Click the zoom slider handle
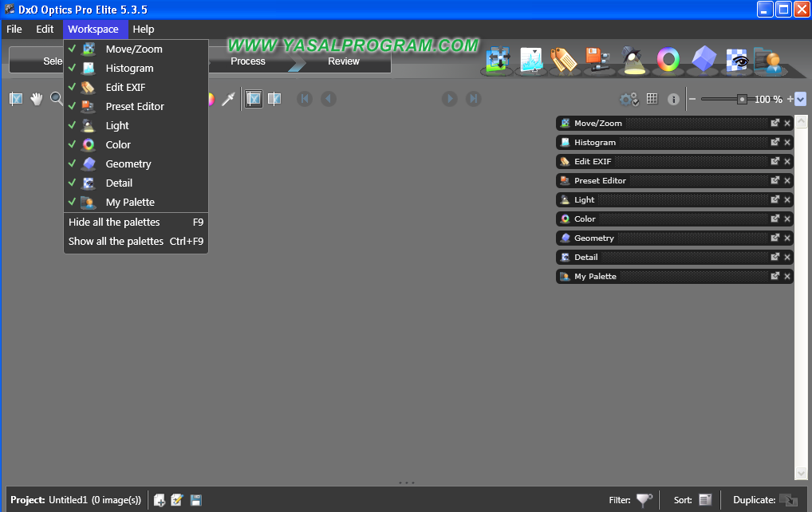This screenshot has width=812, height=512. (x=742, y=100)
